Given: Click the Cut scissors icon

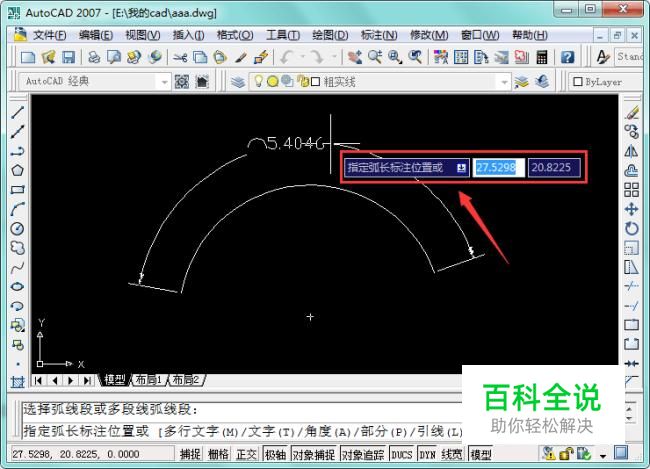Looking at the screenshot, I should [x=180, y=57].
